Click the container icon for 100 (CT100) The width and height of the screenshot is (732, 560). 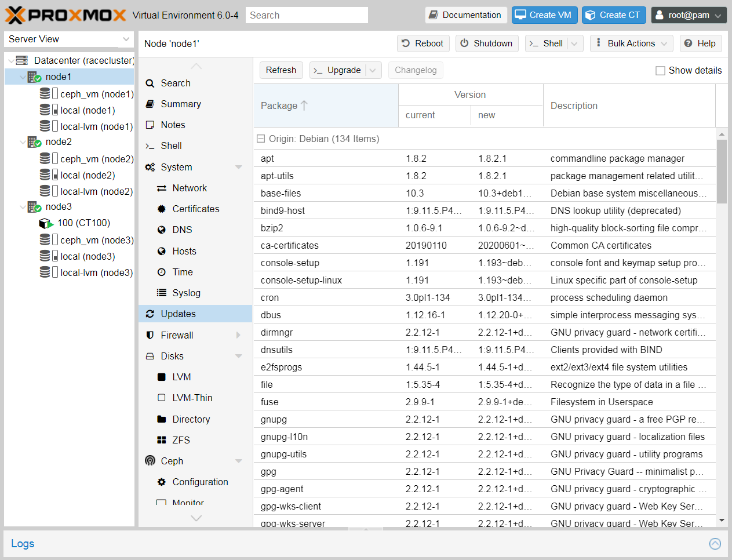coord(46,223)
